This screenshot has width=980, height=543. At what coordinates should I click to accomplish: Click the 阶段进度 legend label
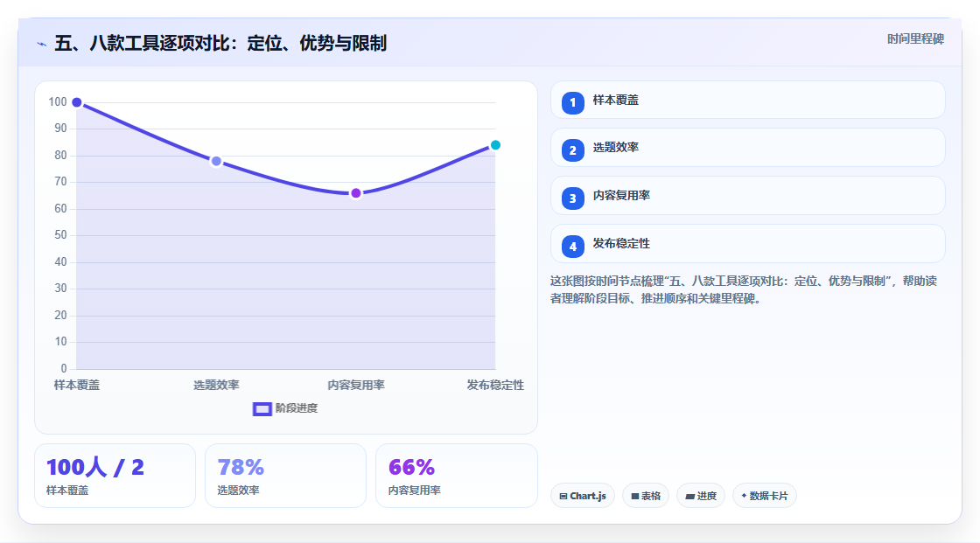coord(297,408)
